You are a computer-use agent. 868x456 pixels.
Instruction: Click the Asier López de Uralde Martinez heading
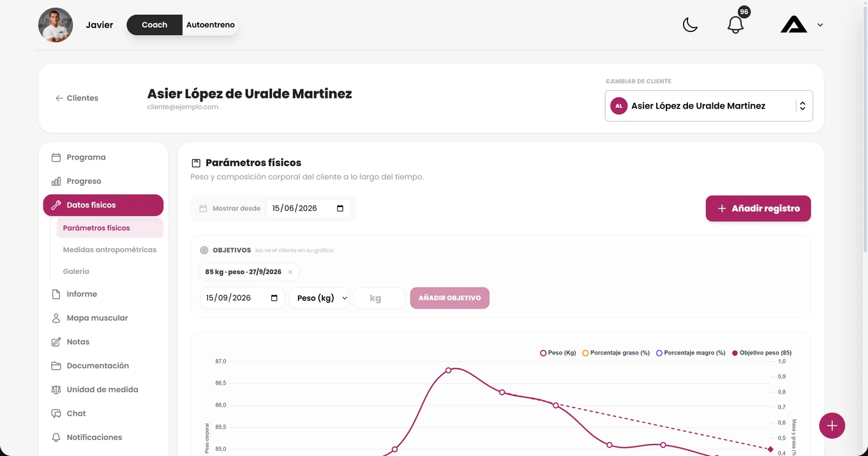click(250, 94)
